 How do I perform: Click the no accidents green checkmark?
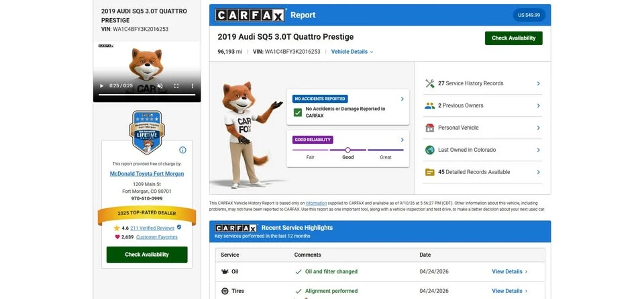pos(298,112)
